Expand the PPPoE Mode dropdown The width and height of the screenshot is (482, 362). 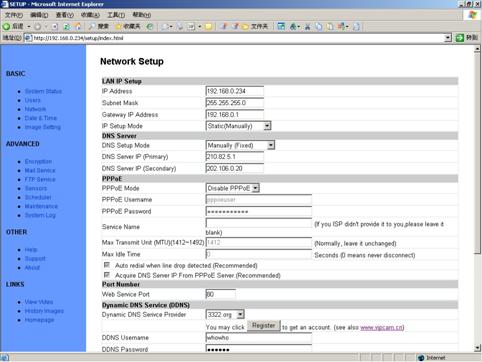click(x=256, y=188)
